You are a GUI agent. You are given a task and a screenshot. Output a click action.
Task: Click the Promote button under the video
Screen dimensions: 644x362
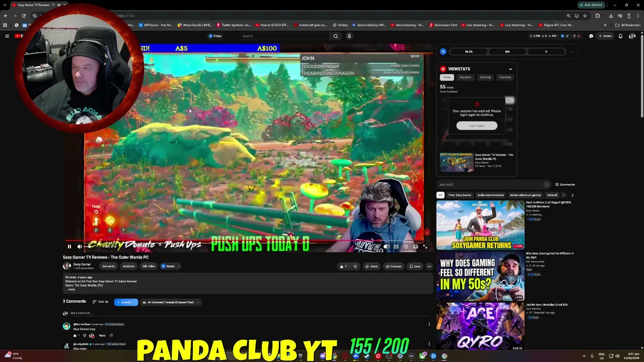(x=394, y=266)
